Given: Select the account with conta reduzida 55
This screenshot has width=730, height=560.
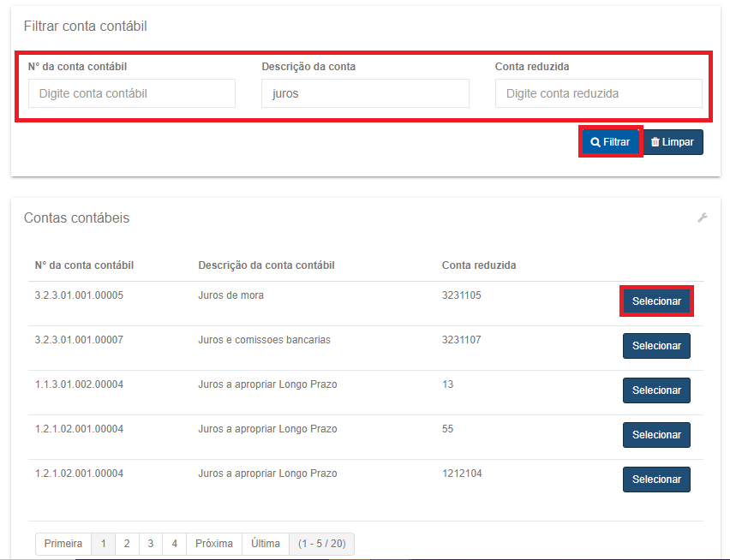Looking at the screenshot, I should (x=656, y=435).
